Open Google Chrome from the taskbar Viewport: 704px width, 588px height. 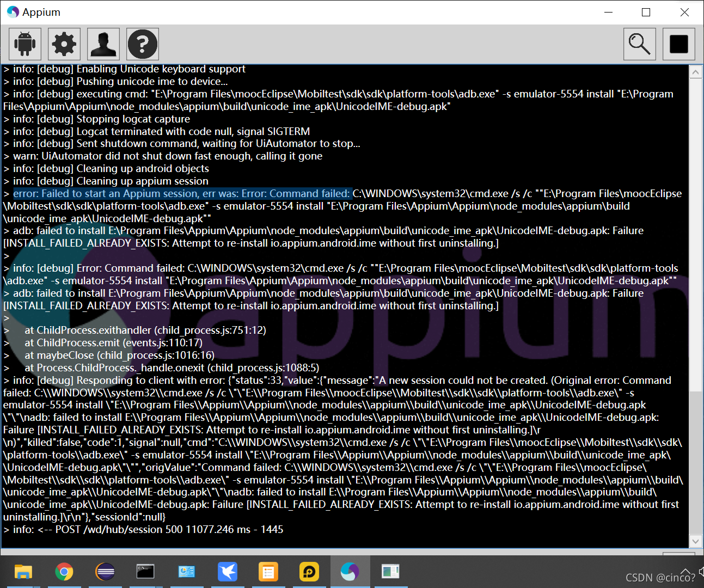(x=64, y=572)
